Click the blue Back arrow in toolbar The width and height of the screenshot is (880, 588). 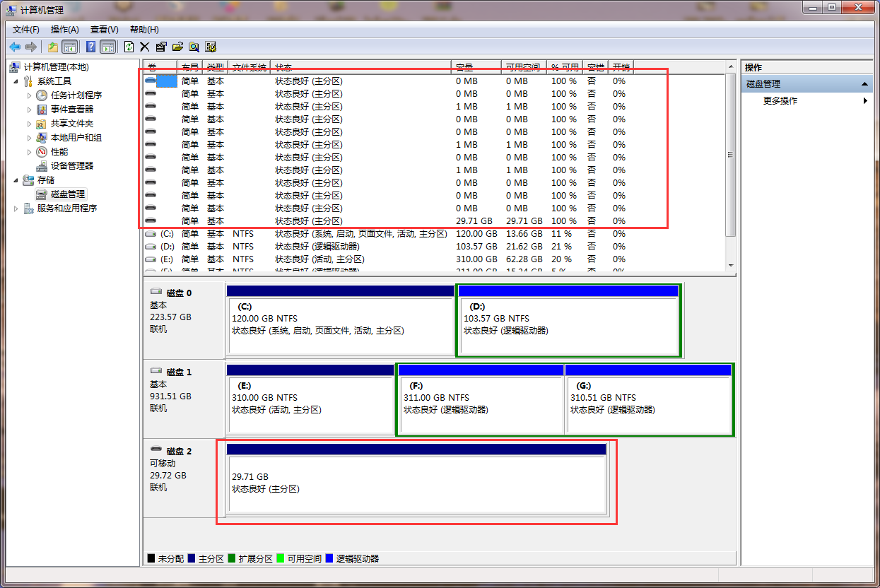pyautogui.click(x=14, y=47)
